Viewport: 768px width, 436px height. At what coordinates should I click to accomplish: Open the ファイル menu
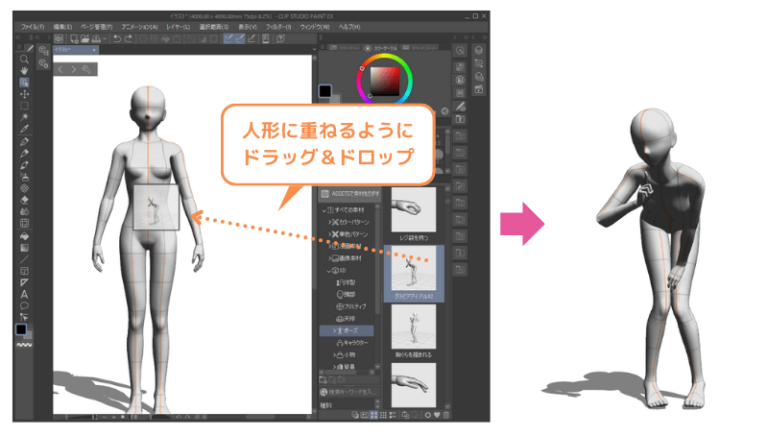click(x=33, y=25)
